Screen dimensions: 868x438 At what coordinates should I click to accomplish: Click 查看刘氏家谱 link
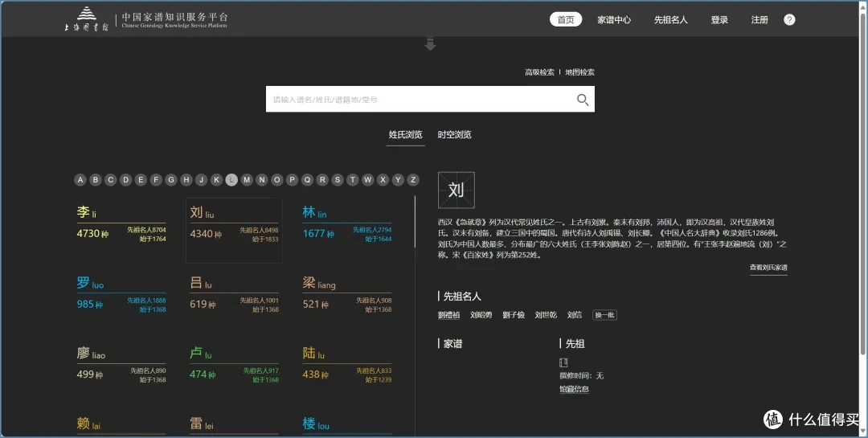768,268
